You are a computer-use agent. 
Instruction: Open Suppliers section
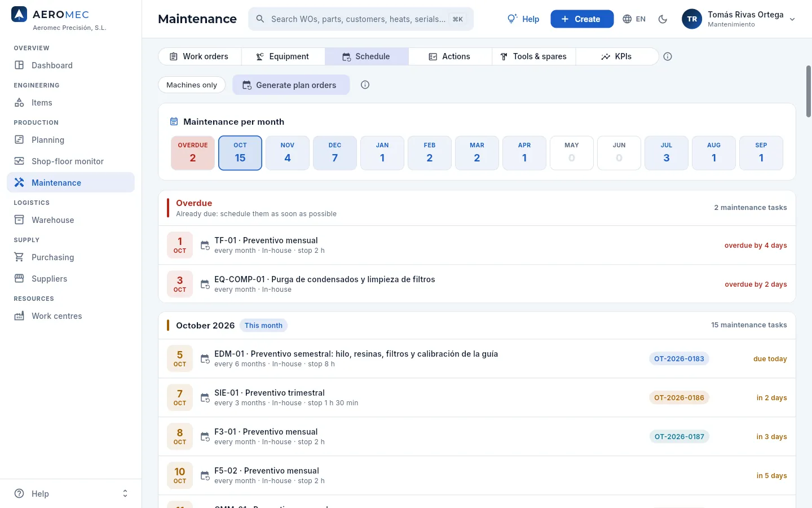tap(70, 279)
